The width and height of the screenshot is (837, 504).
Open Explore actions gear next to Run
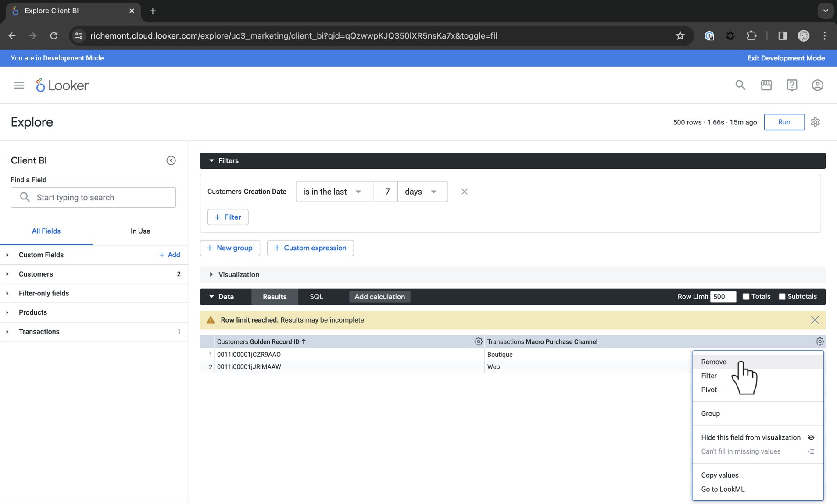pos(815,122)
